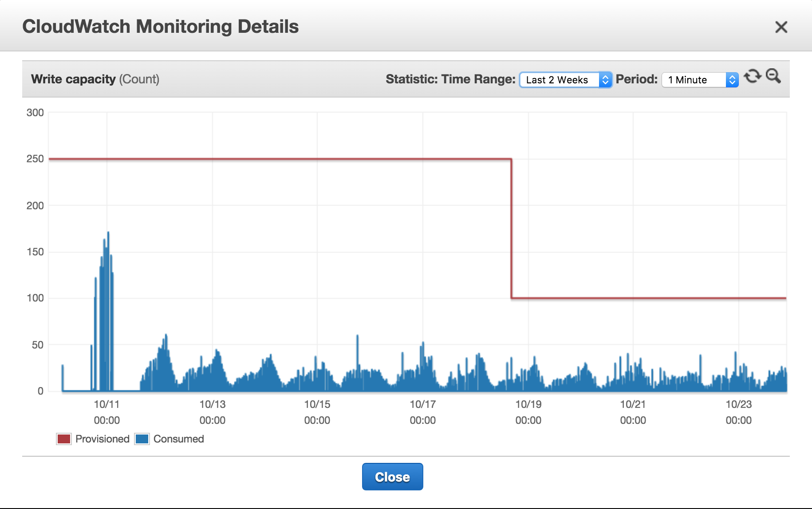Click the 10/13 00:00 x-axis label
812x509 pixels.
(213, 412)
